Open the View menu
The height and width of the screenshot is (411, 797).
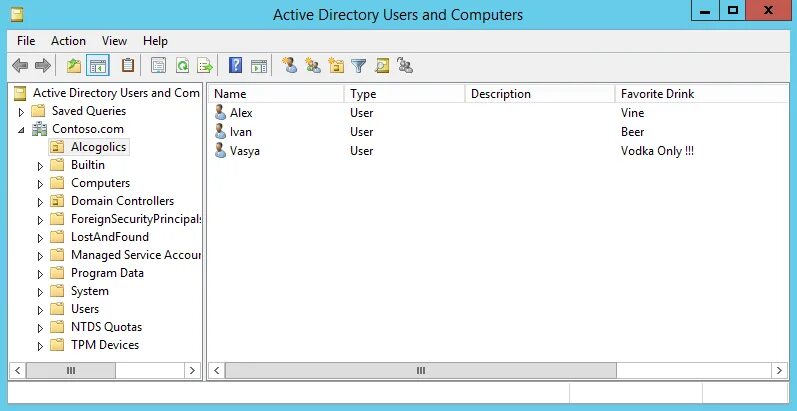(114, 41)
